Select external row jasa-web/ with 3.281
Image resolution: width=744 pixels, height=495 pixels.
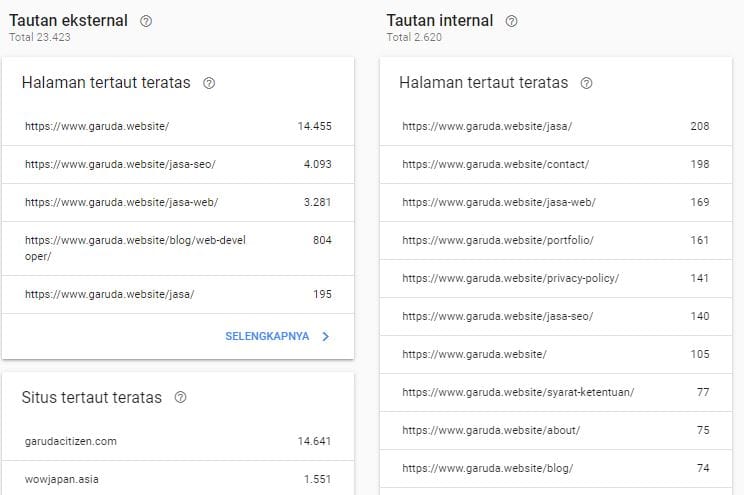(x=178, y=202)
